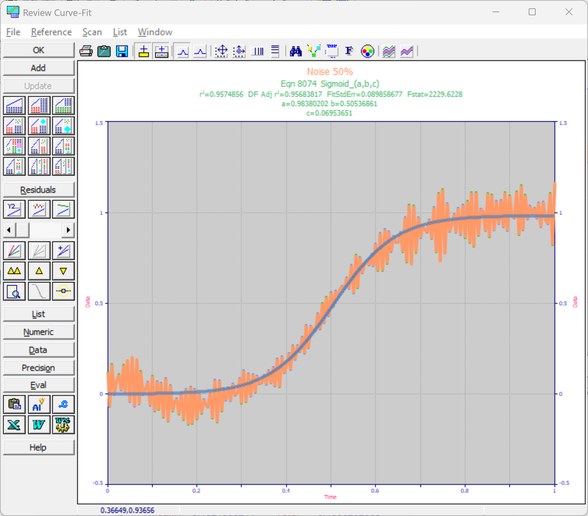Click the binoculars icon

(x=296, y=51)
